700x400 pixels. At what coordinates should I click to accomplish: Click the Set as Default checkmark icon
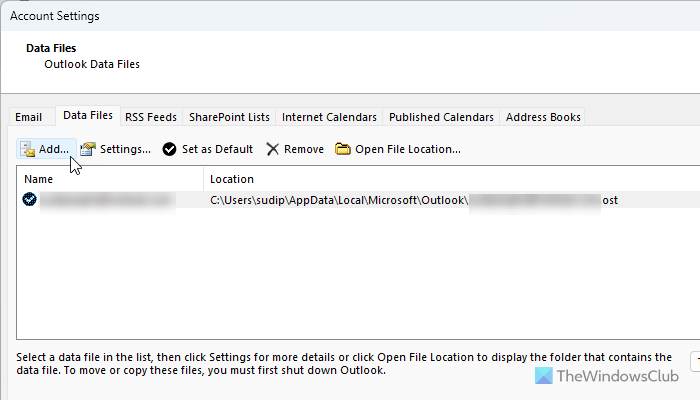click(170, 149)
